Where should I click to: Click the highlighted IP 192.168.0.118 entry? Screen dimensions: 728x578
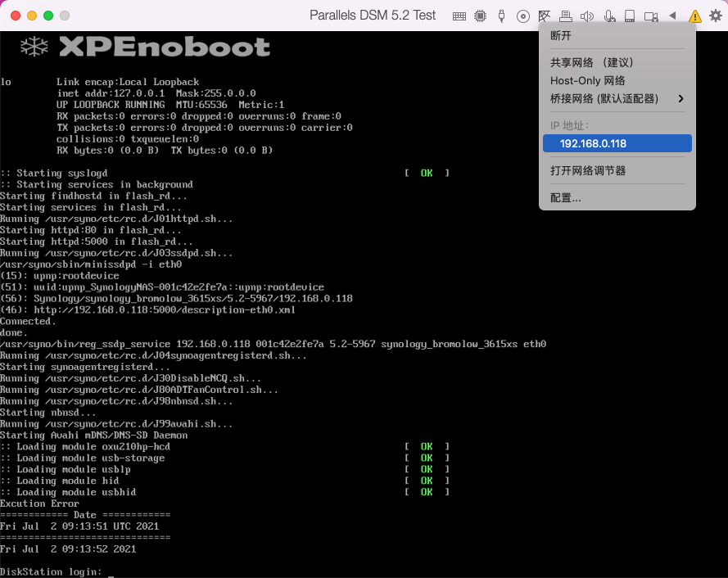point(617,143)
